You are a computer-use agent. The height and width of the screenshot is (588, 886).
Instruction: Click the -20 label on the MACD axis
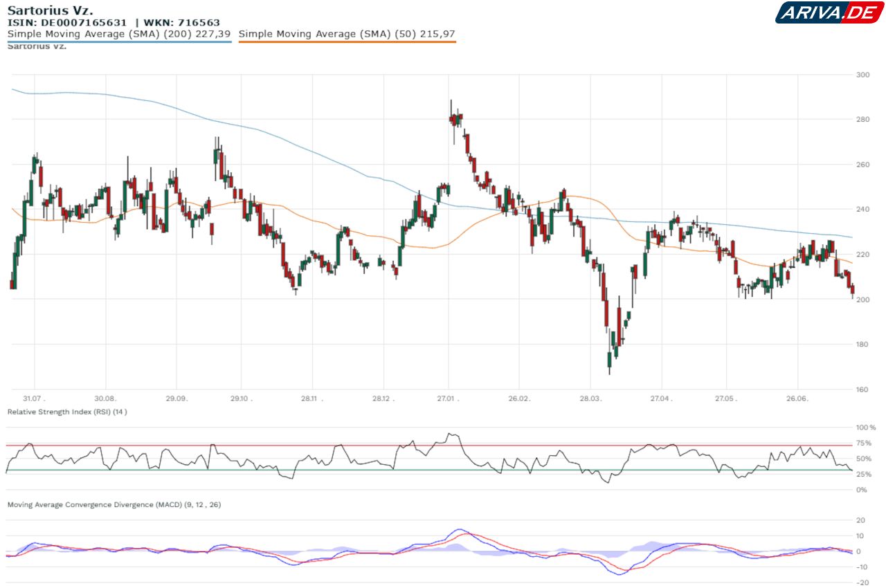[862, 583]
